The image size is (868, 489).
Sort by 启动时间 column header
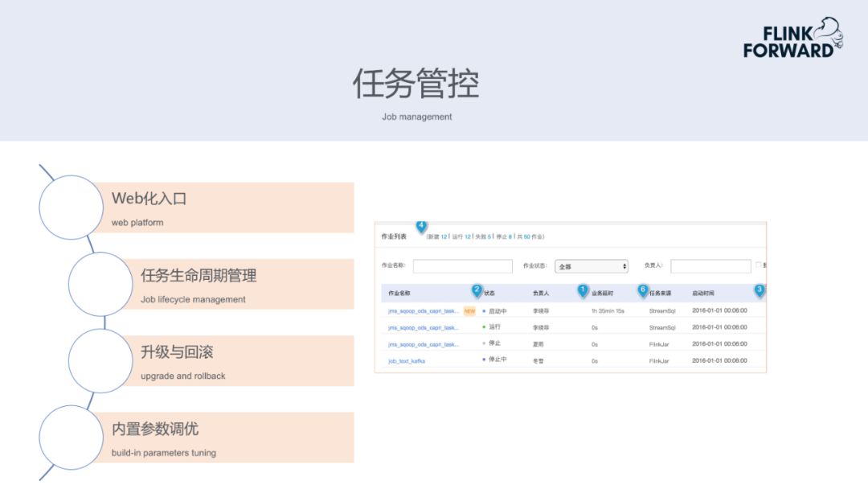(703, 293)
